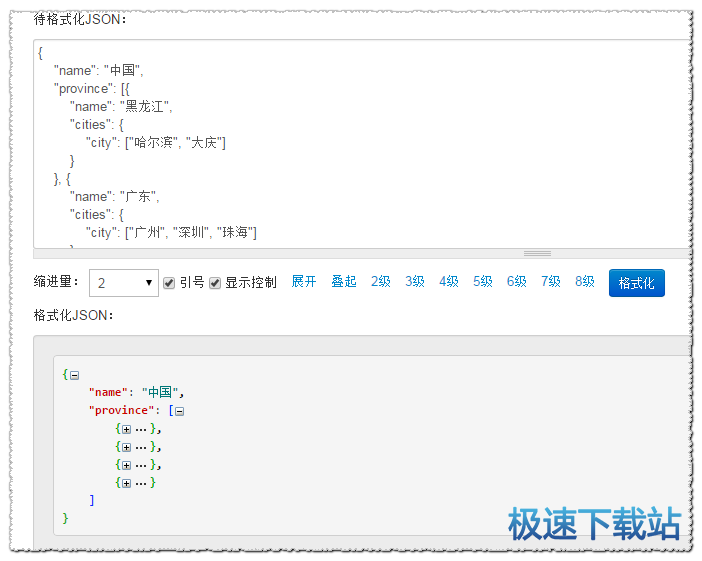Collapse the root JSON object minus icon
Image resolution: width=702 pixels, height=561 pixels.
74,375
